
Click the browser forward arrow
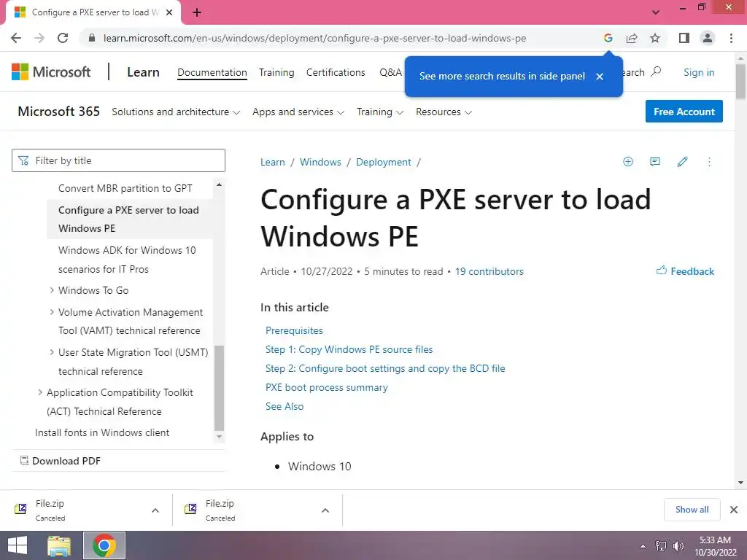[39, 38]
